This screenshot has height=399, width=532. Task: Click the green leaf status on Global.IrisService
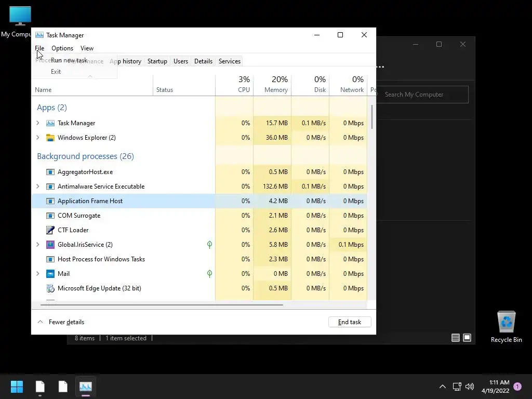click(x=210, y=245)
